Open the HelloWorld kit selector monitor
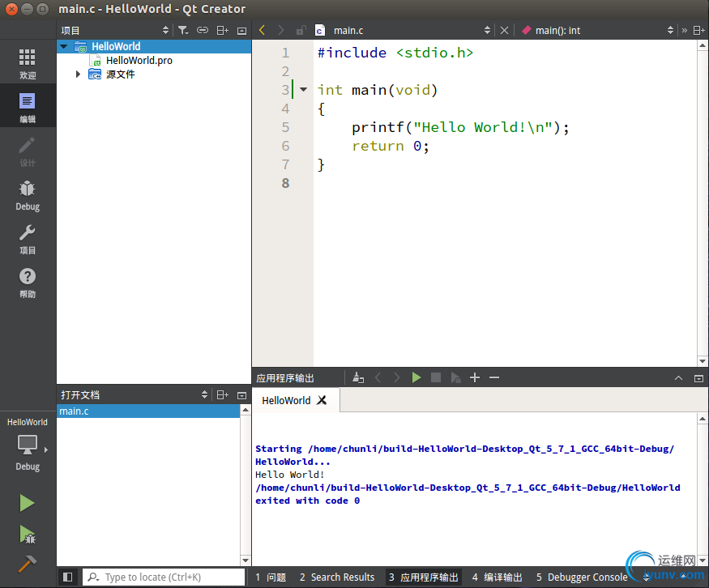The width and height of the screenshot is (709, 588). click(27, 445)
